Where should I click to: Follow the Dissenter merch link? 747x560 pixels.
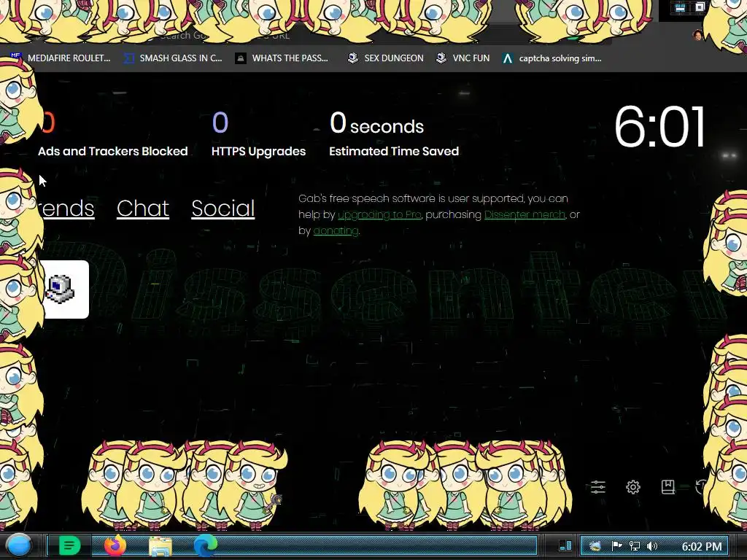click(525, 215)
